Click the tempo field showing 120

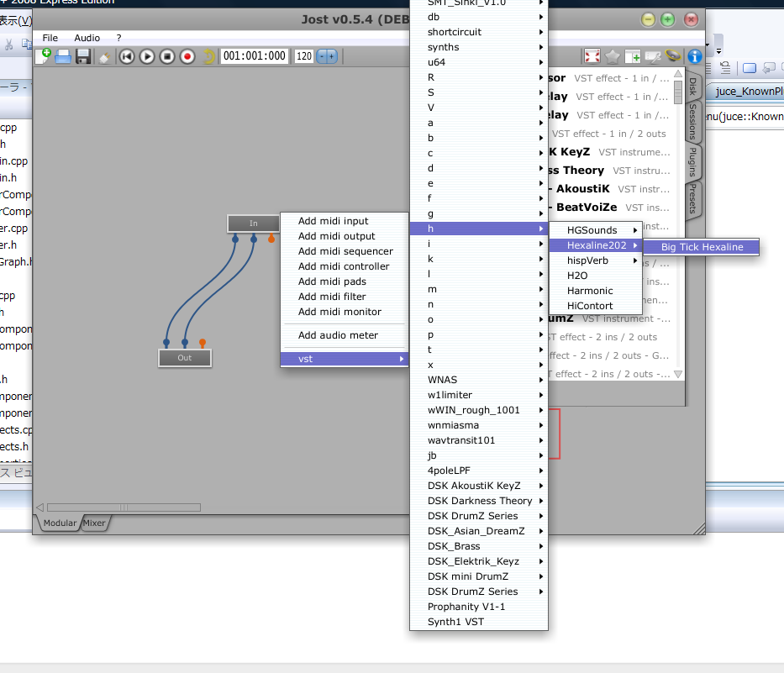click(x=303, y=56)
